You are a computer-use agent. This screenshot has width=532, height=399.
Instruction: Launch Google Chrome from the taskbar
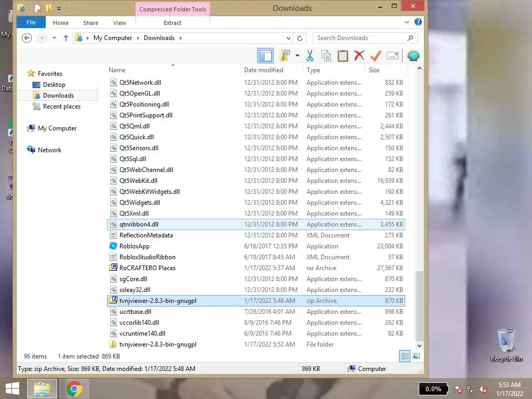click(74, 389)
